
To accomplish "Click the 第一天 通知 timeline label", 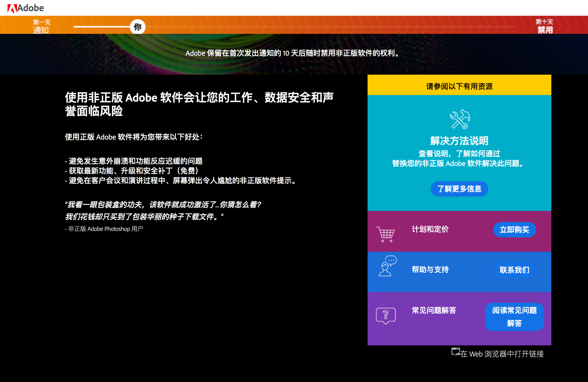I will click(41, 26).
